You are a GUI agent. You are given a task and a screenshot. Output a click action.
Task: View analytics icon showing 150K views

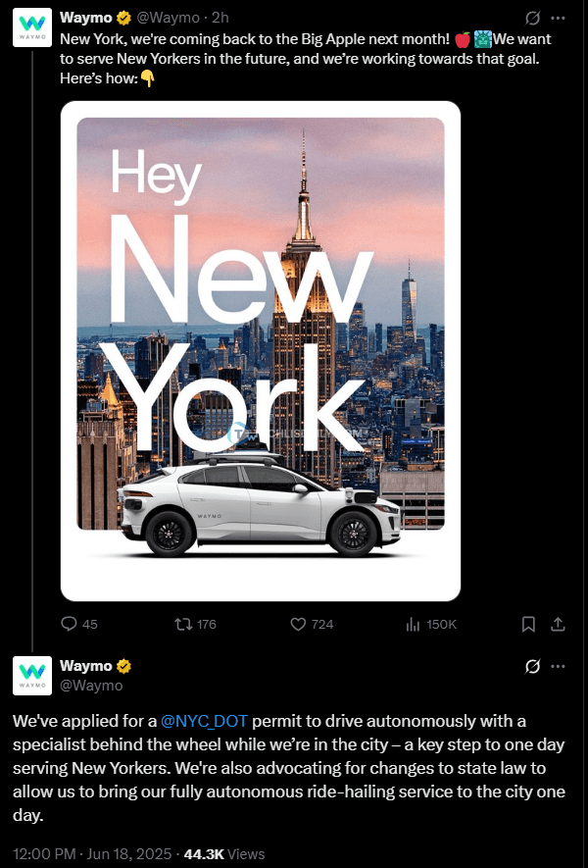pos(414,625)
